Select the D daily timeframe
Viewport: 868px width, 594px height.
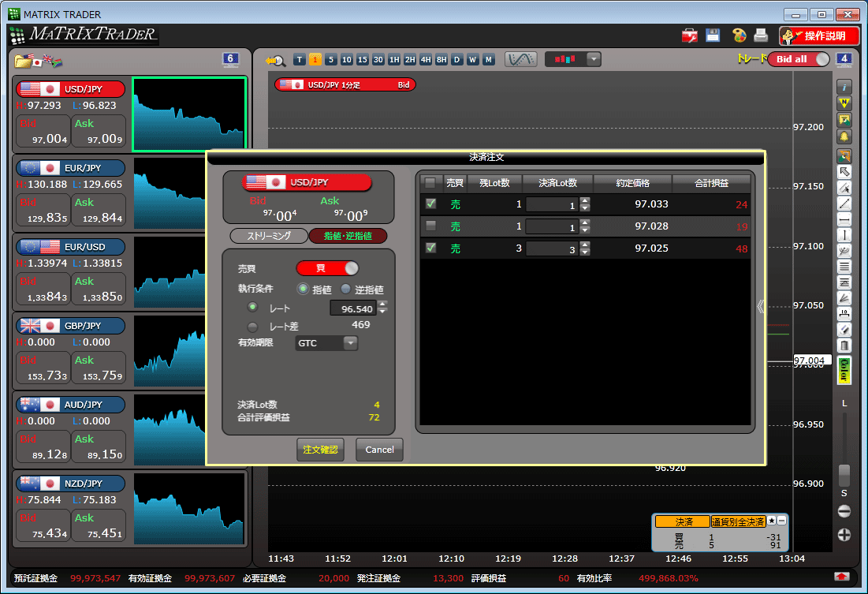456,60
